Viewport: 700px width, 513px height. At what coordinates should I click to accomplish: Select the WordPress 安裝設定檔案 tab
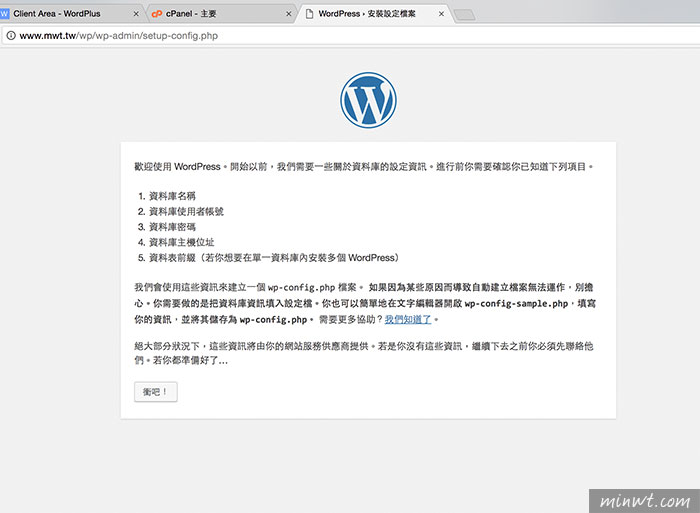click(x=375, y=14)
